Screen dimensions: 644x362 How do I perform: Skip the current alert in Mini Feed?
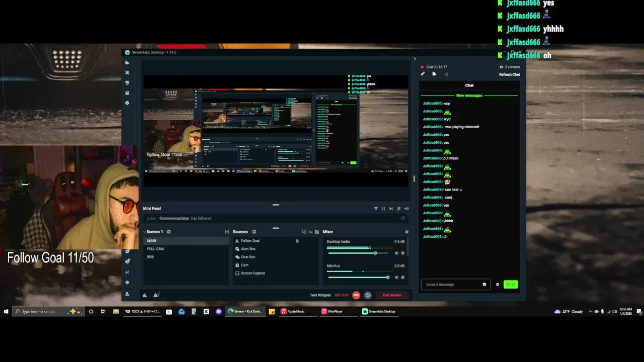pos(391,209)
